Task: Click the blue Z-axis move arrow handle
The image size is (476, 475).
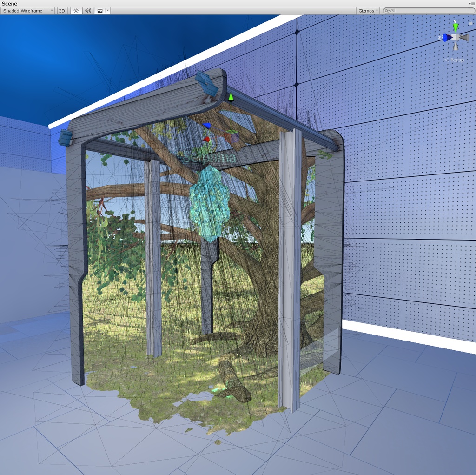Action: coord(206,126)
